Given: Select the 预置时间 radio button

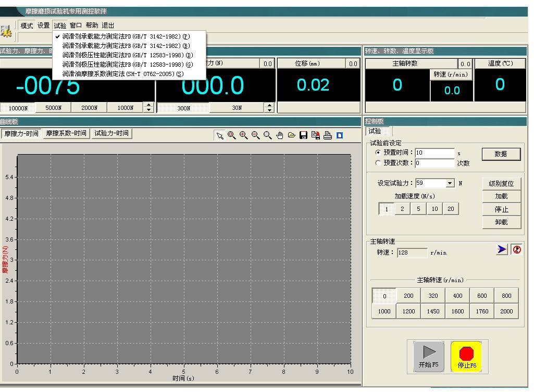Looking at the screenshot, I should (x=378, y=153).
